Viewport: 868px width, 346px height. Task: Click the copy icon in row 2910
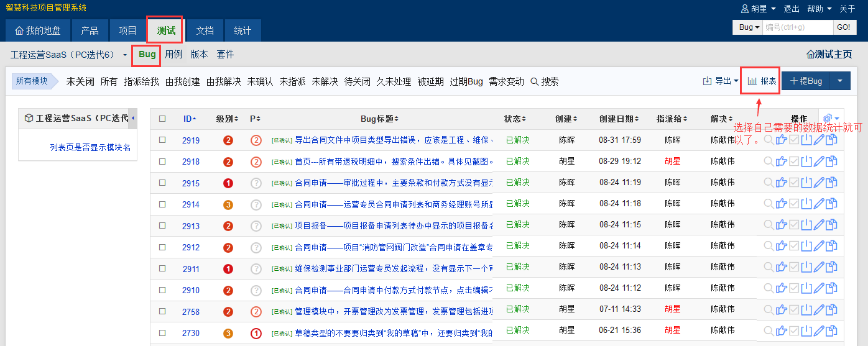pos(831,289)
